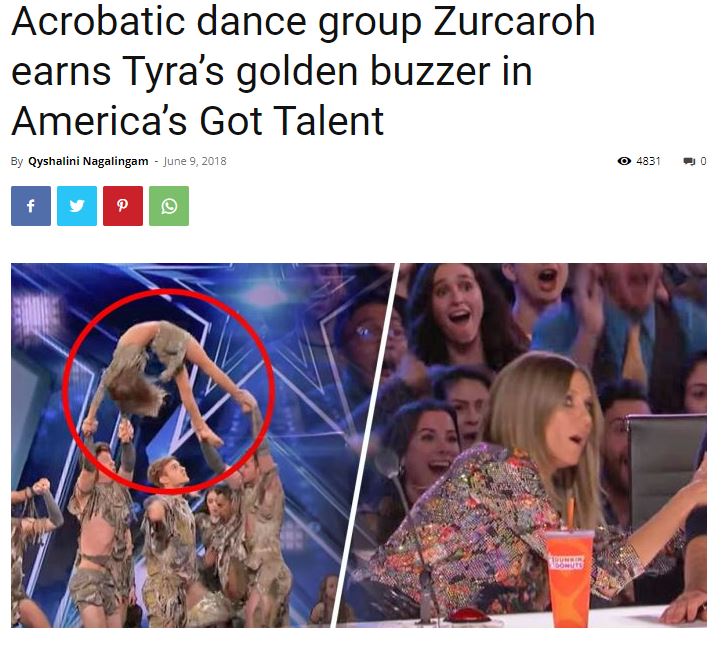The width and height of the screenshot is (727, 652).
Task: Share the article on Facebook
Action: (x=31, y=206)
